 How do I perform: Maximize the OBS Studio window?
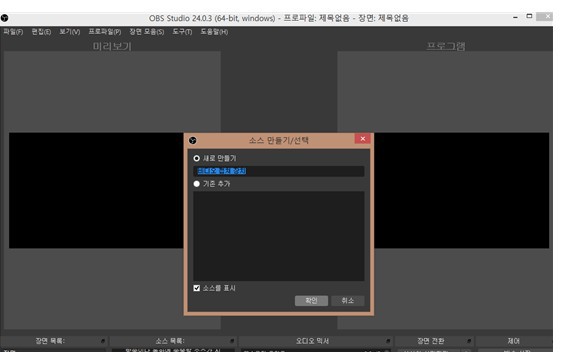click(x=529, y=16)
